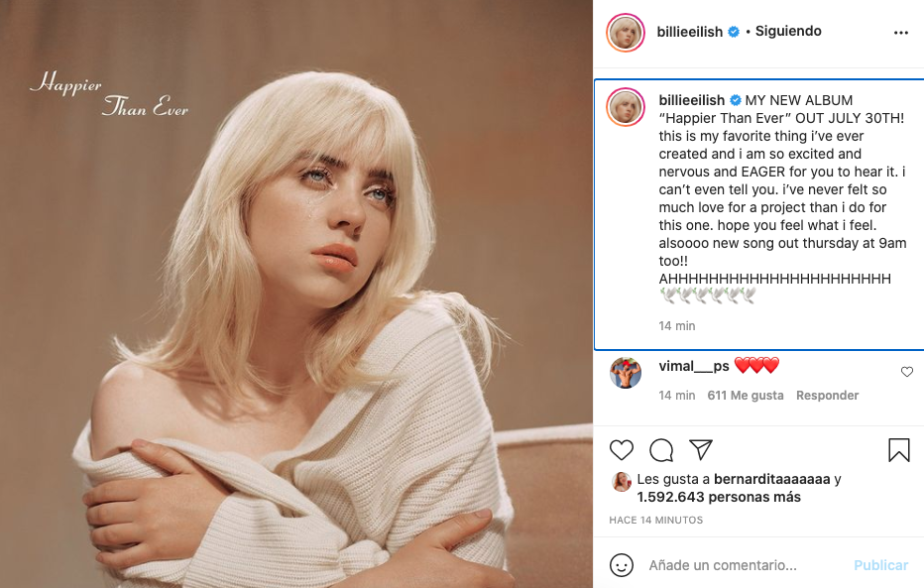
Task: Click billieeilish's verified badge
Action: (x=732, y=31)
